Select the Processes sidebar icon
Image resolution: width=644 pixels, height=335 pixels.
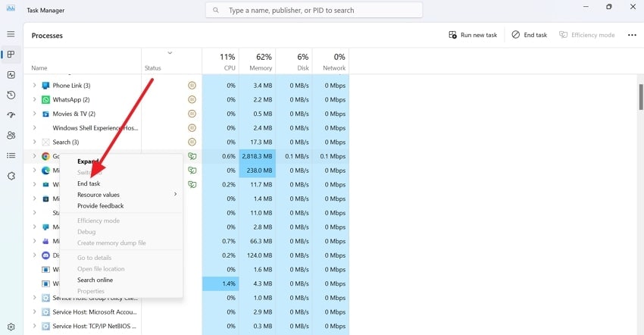point(11,55)
